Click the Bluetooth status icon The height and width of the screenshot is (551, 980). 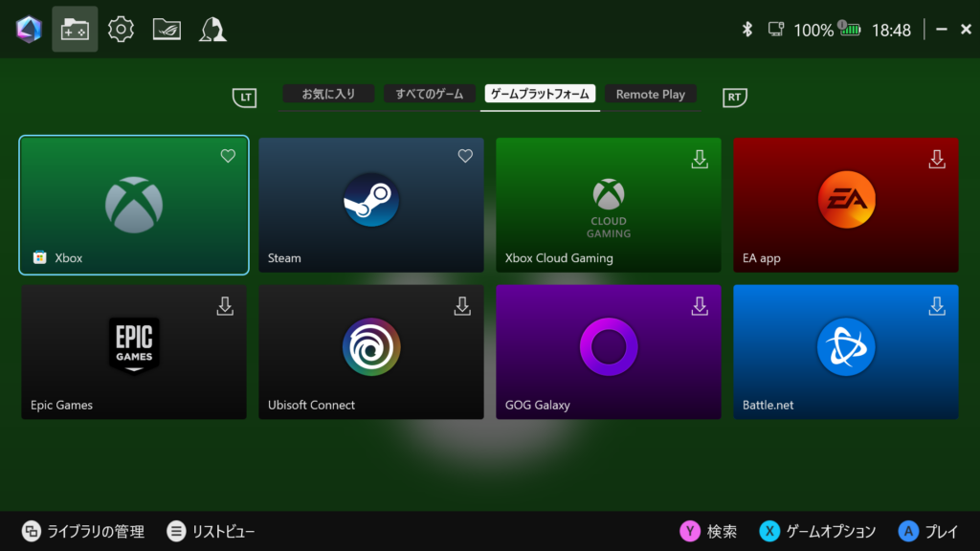[x=747, y=30]
